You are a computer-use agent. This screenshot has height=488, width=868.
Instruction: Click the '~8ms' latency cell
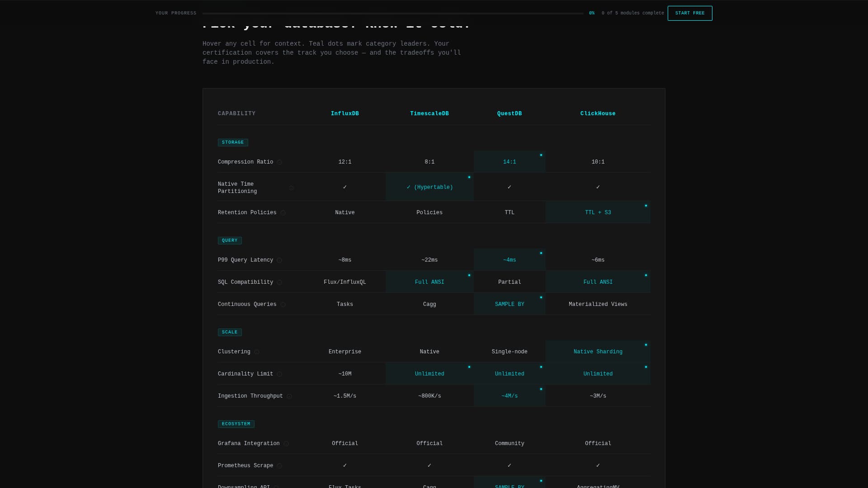(345, 260)
